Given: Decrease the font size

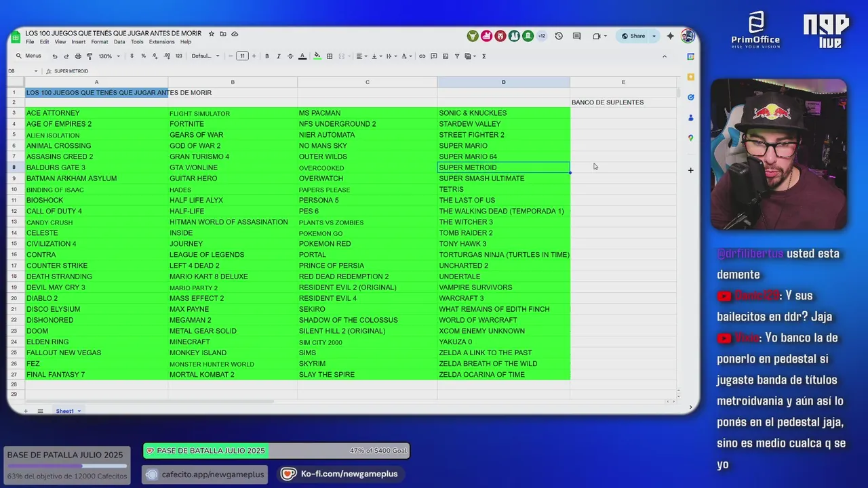Looking at the screenshot, I should (231, 56).
